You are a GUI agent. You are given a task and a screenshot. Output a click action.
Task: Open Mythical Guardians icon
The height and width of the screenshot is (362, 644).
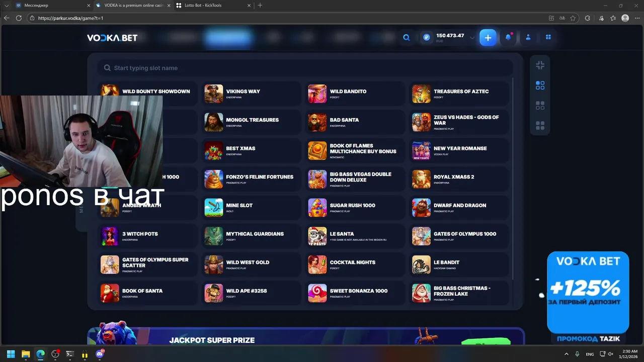(214, 236)
